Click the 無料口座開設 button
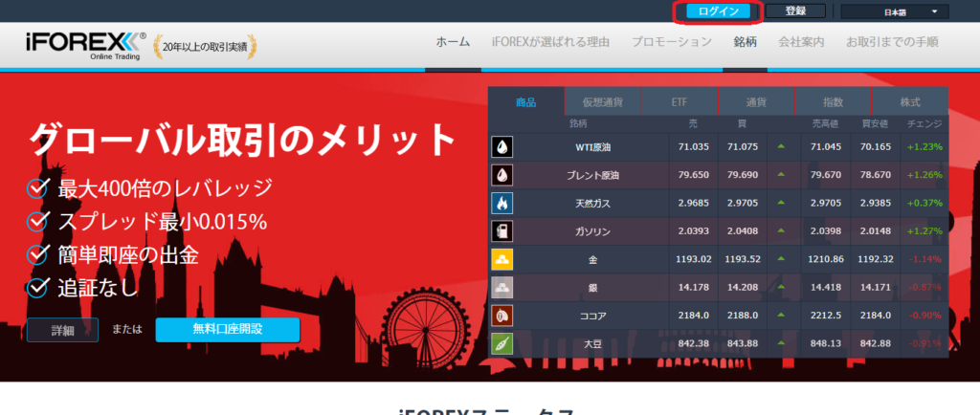980x415 pixels. 228,330
